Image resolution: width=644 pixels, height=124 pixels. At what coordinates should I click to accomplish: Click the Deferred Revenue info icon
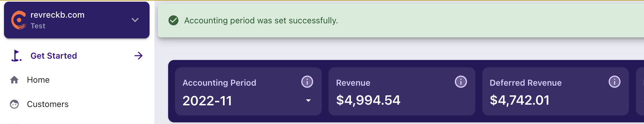614,82
